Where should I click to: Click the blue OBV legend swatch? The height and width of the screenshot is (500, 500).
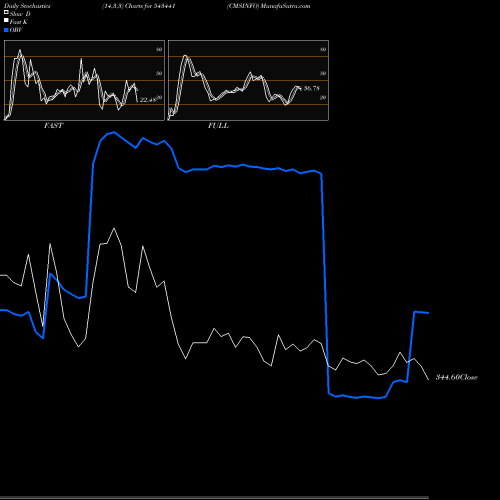6,30
